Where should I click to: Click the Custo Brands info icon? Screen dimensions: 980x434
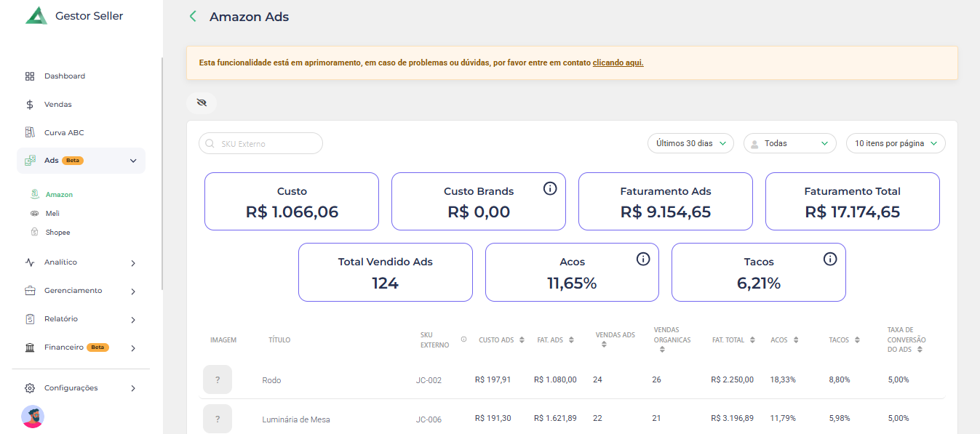click(x=550, y=189)
